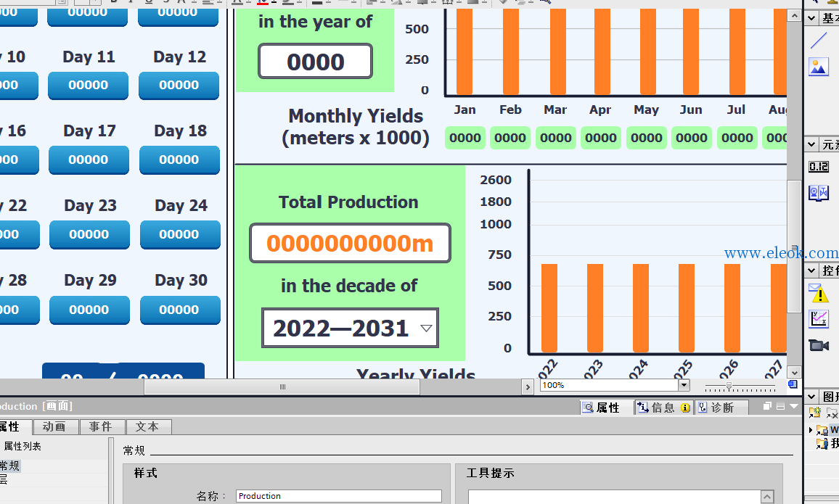Collapse the 控件 controls toolbox section

[x=811, y=270]
